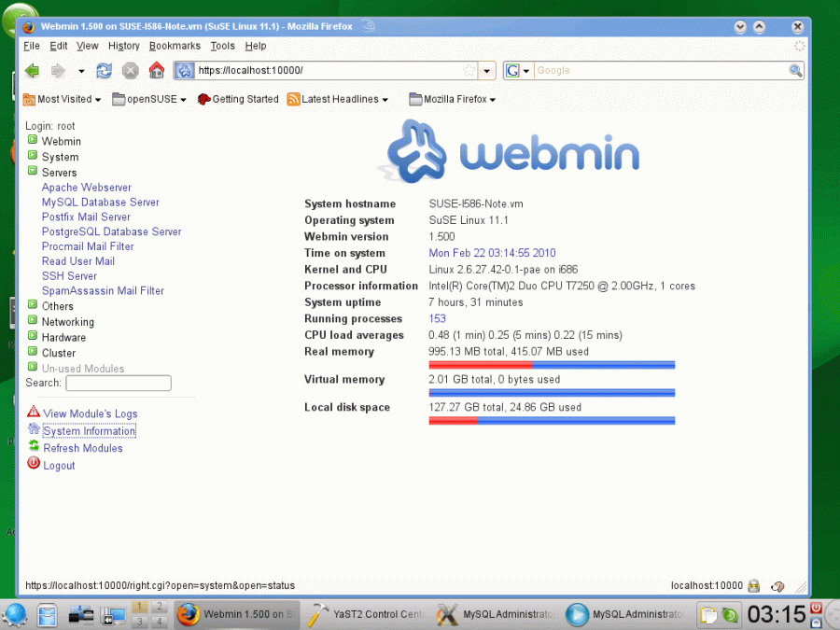Screen dimensions: 840x630
Task: Click the Webmin logo image
Action: (x=508, y=151)
